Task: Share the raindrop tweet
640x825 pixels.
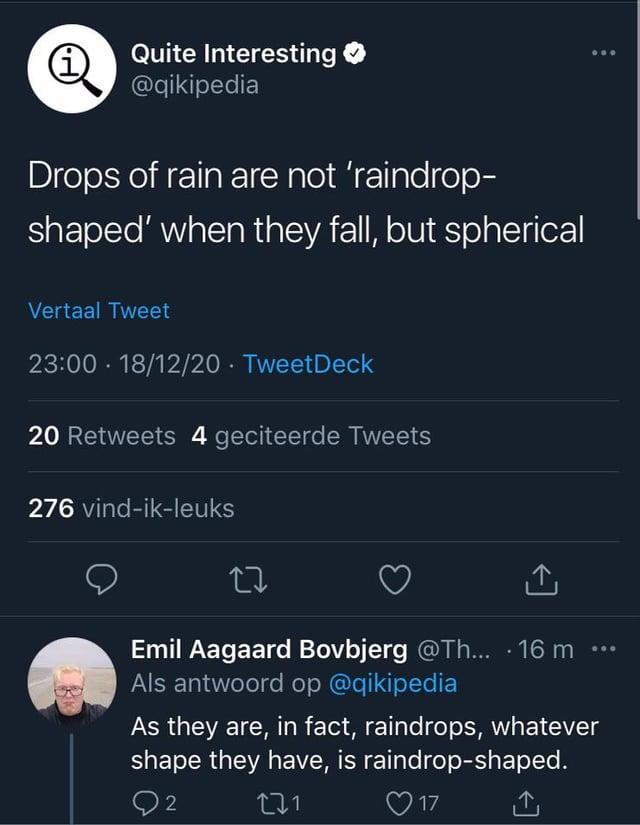Action: click(538, 578)
